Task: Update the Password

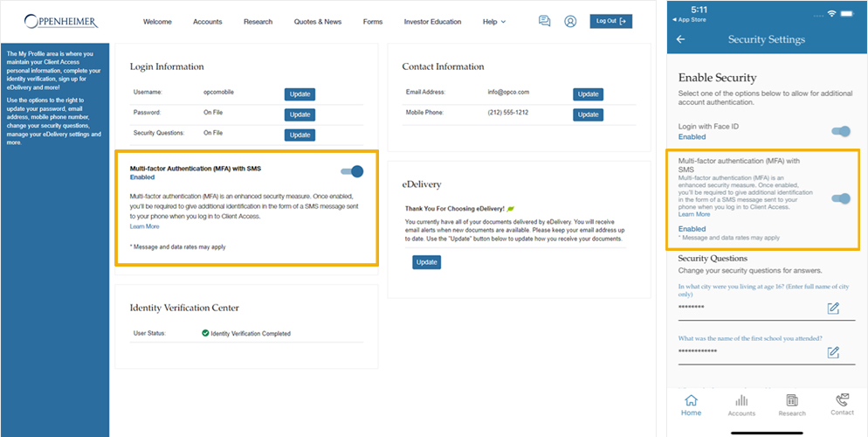Action: point(300,114)
